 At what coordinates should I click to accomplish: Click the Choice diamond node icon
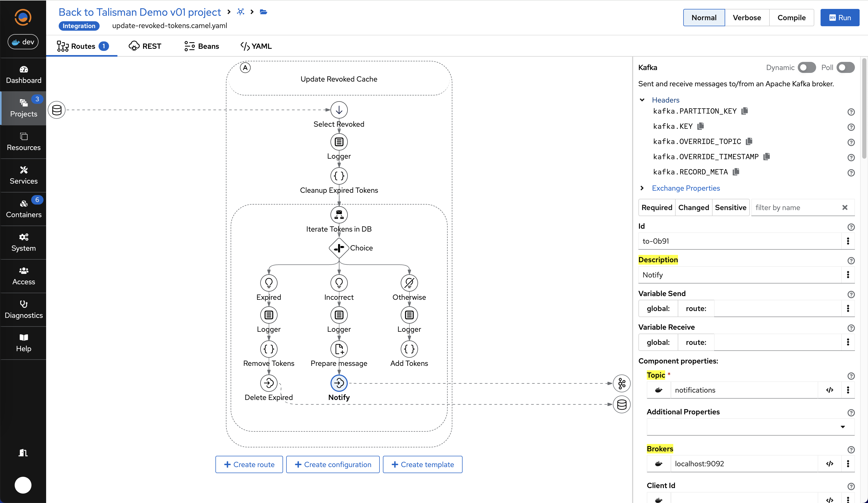tap(339, 248)
